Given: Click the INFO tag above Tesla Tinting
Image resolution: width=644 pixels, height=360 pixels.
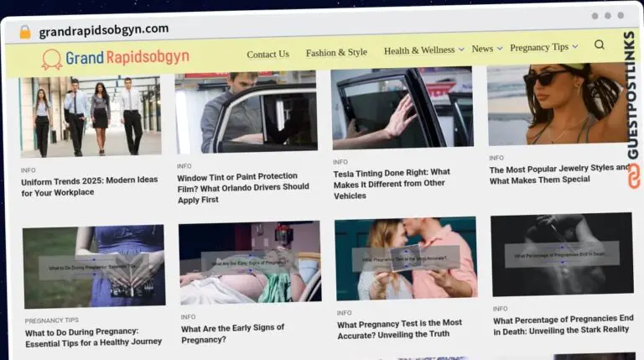Looking at the screenshot, I should pyautogui.click(x=340, y=162).
